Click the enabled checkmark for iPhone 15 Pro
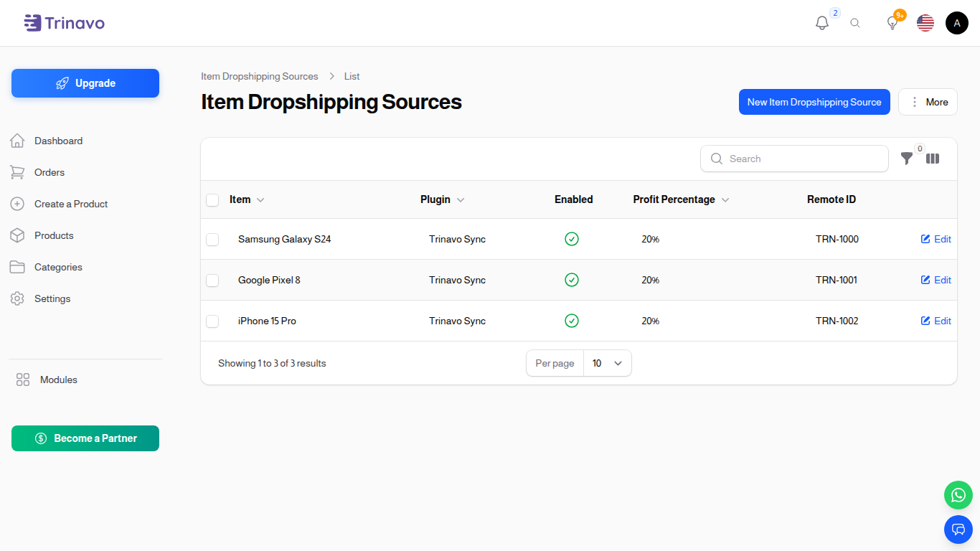The image size is (980, 551). [x=572, y=321]
